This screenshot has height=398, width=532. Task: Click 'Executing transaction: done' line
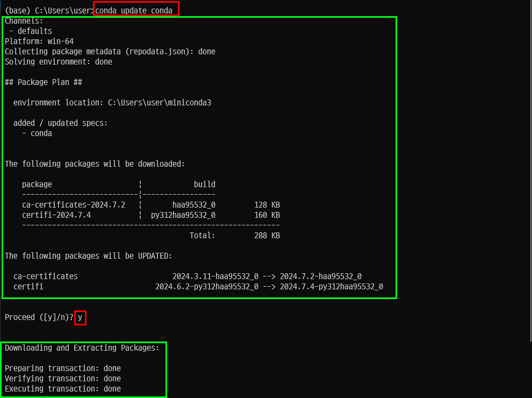pyautogui.click(x=63, y=389)
